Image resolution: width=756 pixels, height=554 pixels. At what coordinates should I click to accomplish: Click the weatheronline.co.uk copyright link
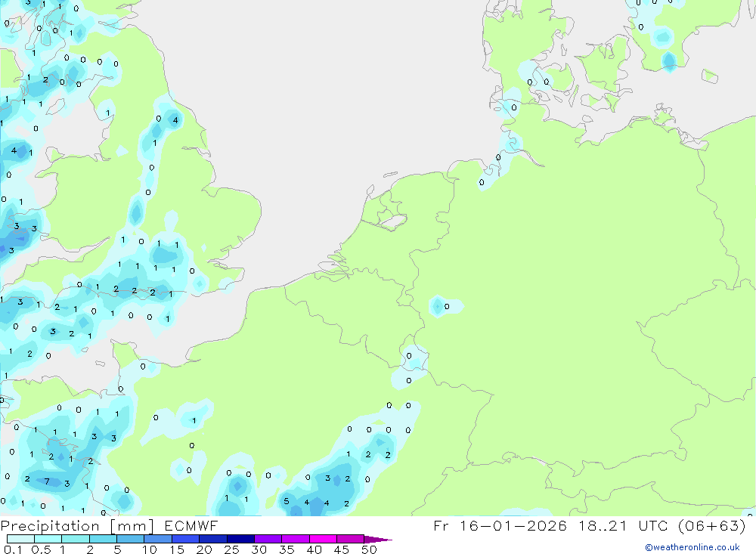pos(692,547)
